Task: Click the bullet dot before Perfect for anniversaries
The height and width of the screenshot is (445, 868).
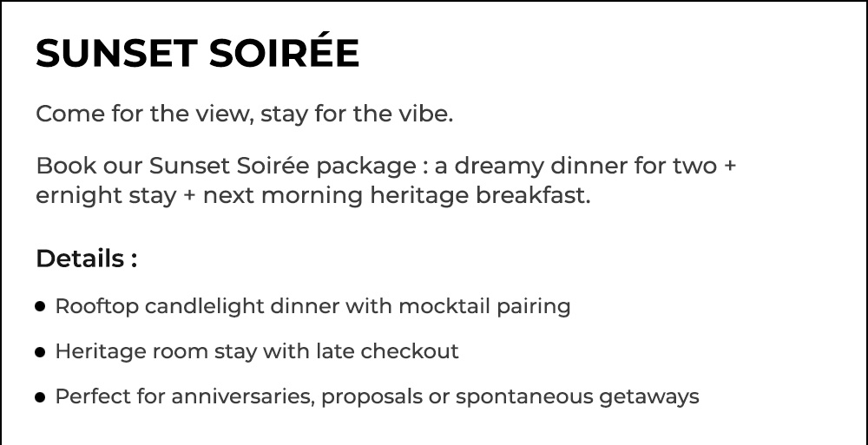Action: tap(40, 396)
